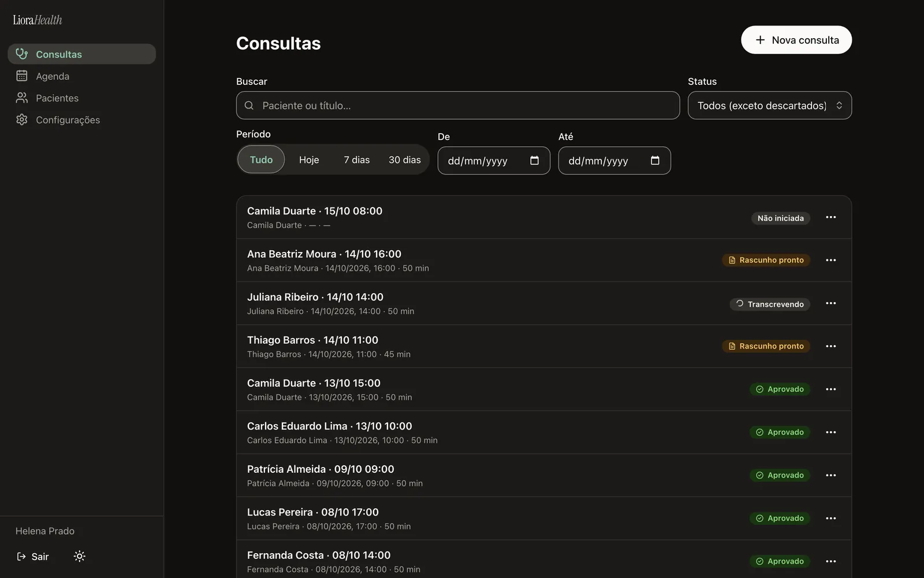This screenshot has height=578, width=924.
Task: Open Configurações from the sidebar
Action: (81, 120)
